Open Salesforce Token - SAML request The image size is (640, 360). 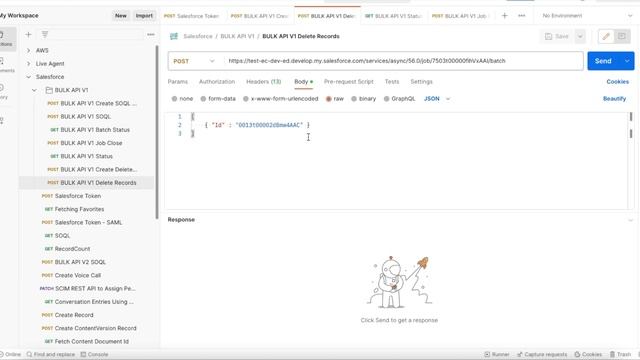pos(82,222)
